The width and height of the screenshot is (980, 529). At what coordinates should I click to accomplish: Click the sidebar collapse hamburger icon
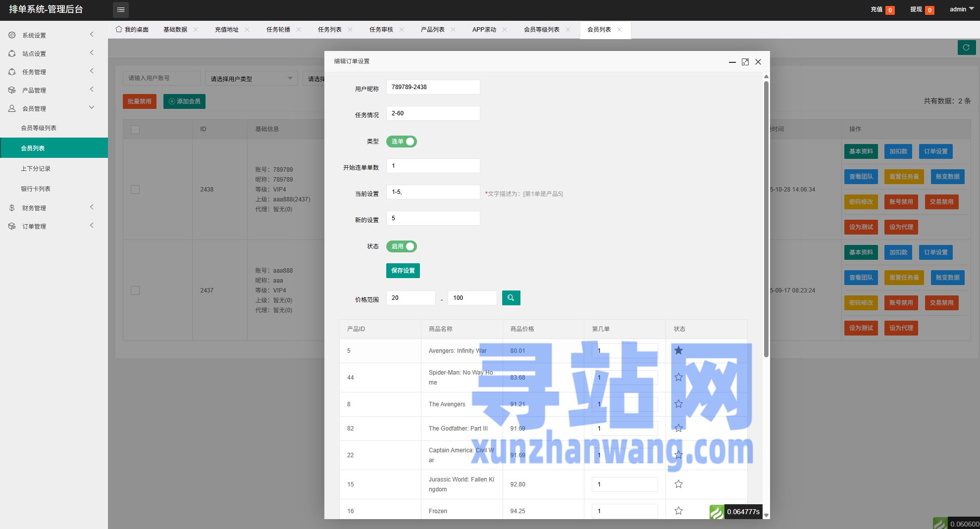coord(120,9)
